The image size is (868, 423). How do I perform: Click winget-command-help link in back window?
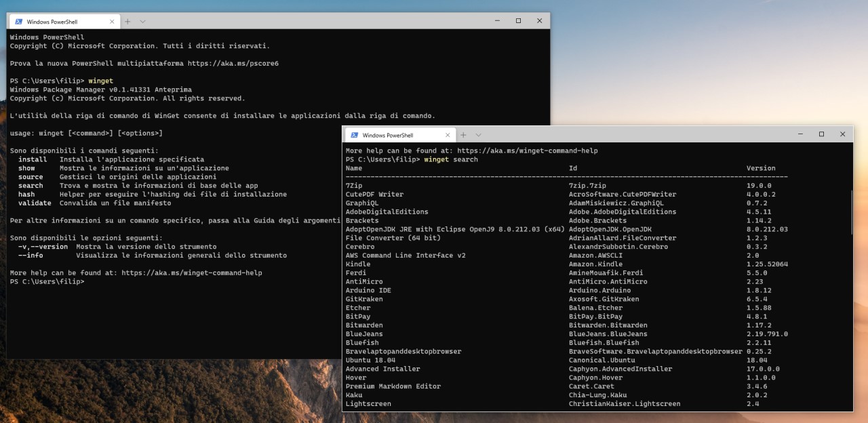(x=192, y=273)
